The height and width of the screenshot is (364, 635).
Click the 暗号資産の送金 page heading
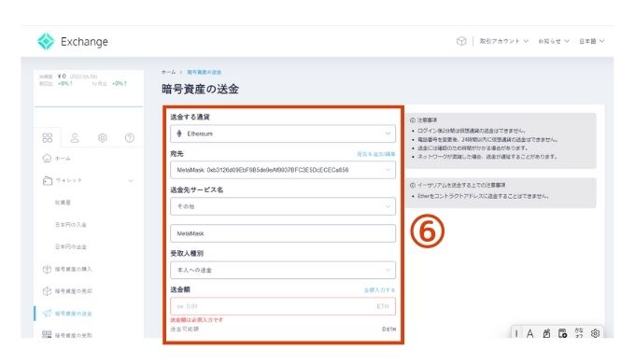(200, 89)
